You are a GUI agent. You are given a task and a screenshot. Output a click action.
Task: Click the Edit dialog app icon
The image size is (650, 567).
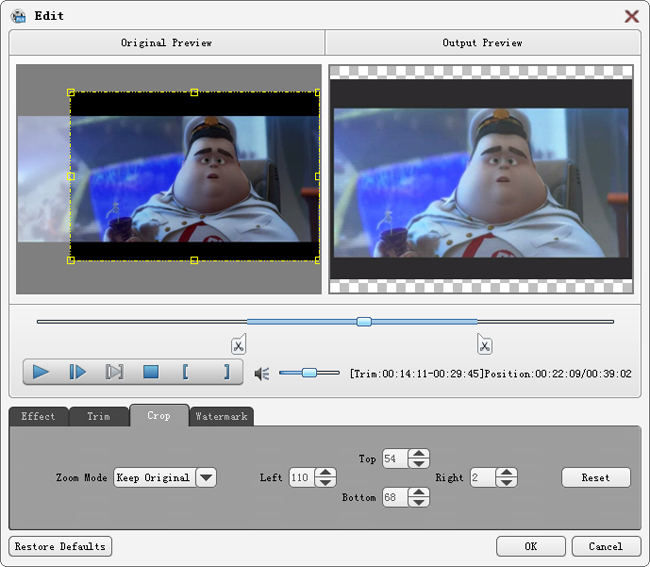point(19,16)
